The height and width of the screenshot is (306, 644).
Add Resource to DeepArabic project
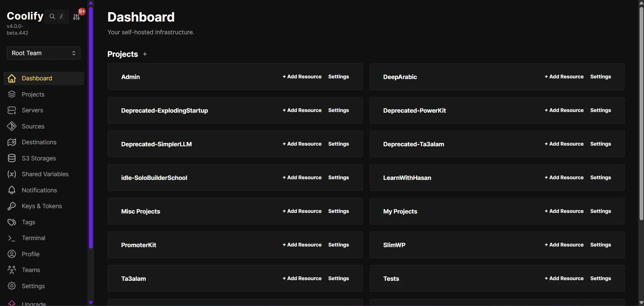click(564, 77)
